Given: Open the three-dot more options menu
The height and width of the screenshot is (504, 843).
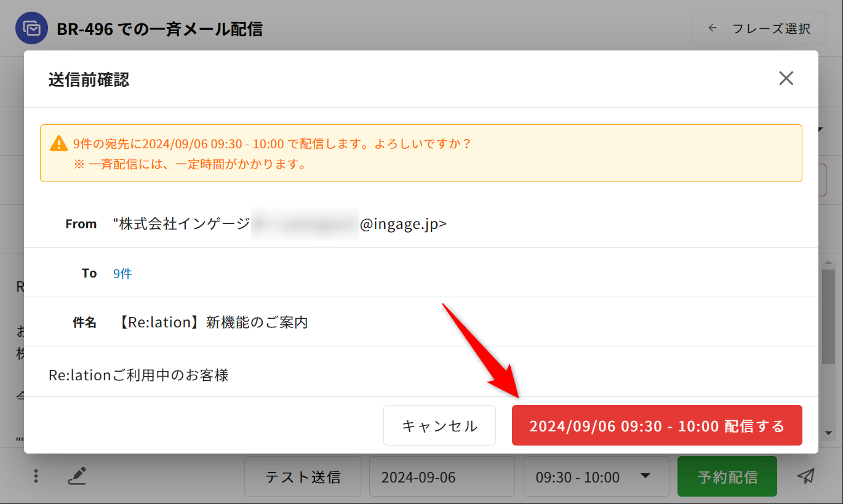Looking at the screenshot, I should point(36,476).
